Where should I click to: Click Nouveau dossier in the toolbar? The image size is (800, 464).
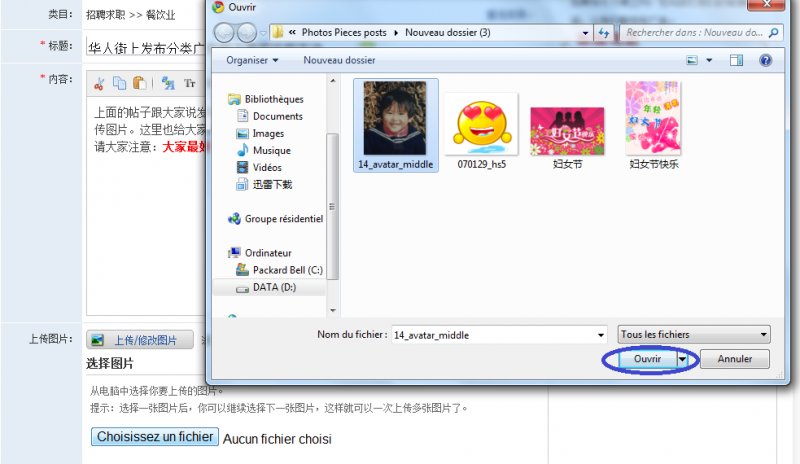click(339, 60)
